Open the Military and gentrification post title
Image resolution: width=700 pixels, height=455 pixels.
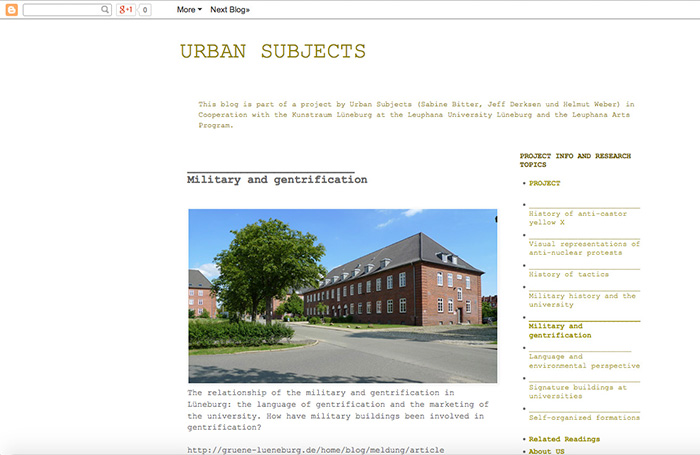277,179
